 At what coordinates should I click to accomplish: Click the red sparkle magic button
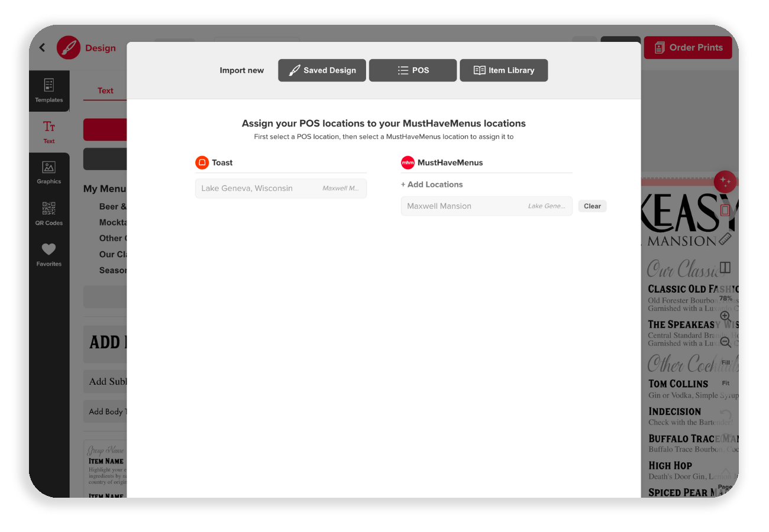pyautogui.click(x=725, y=181)
